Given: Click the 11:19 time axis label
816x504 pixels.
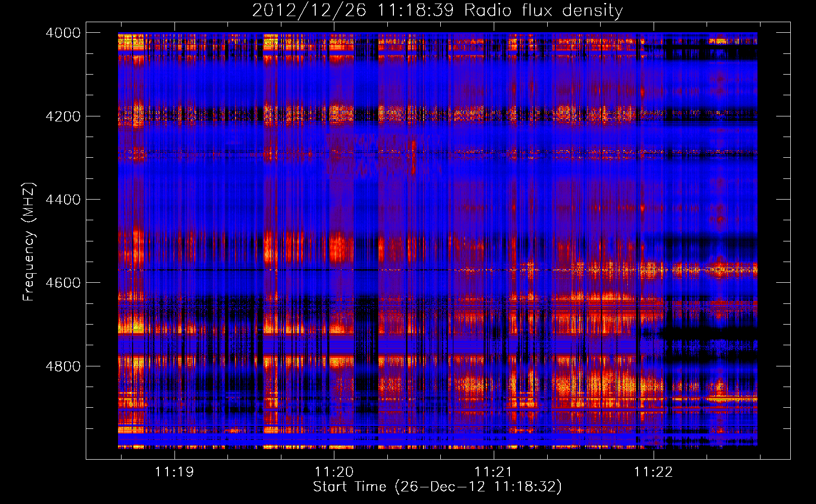Looking at the screenshot, I should click(x=174, y=472).
